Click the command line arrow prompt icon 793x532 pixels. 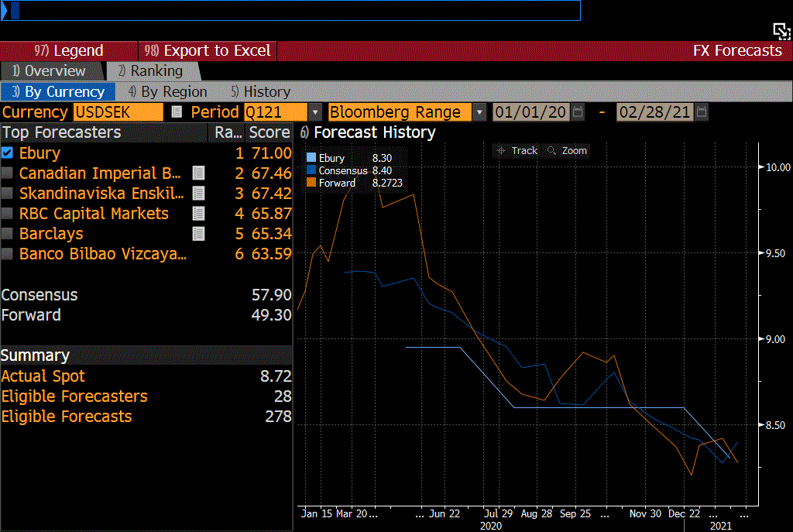pyautogui.click(x=5, y=11)
